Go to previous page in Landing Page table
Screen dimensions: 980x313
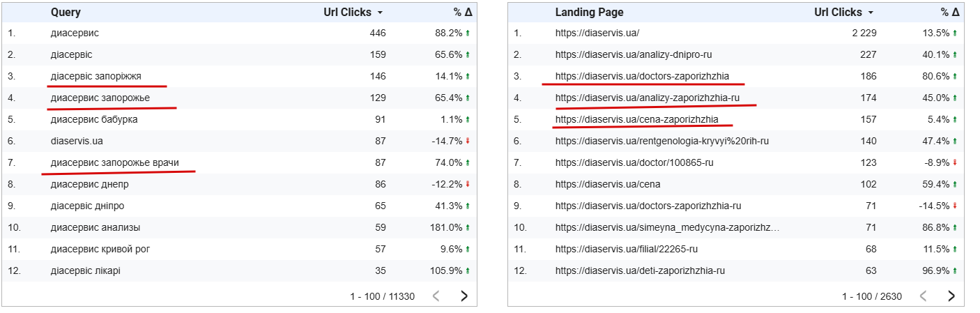point(924,296)
